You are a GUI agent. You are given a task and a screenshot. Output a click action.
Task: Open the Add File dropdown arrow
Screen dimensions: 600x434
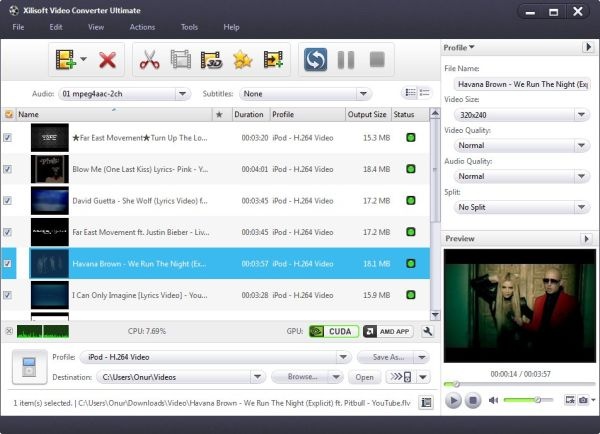tap(83, 59)
